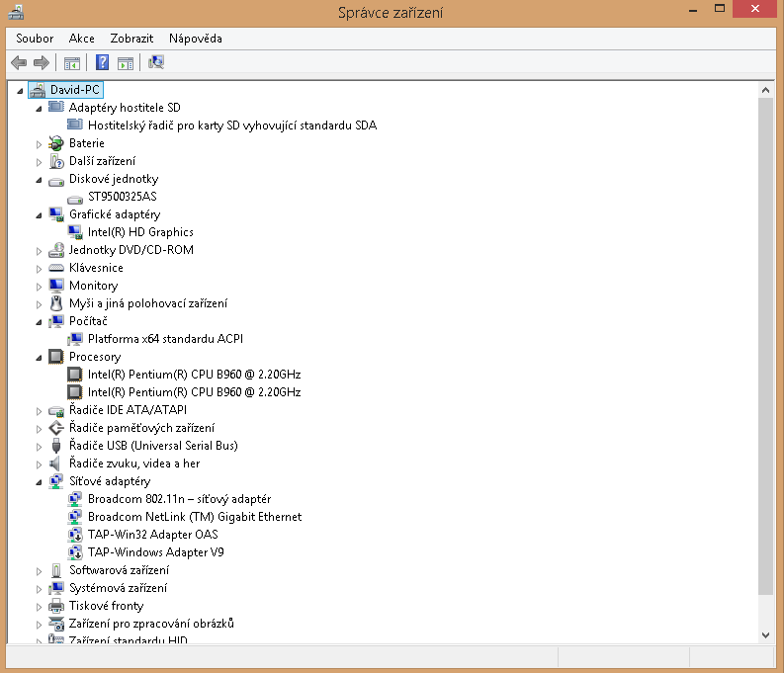Click the Forward arrow toolbar button
The image size is (784, 673).
[x=41, y=62]
